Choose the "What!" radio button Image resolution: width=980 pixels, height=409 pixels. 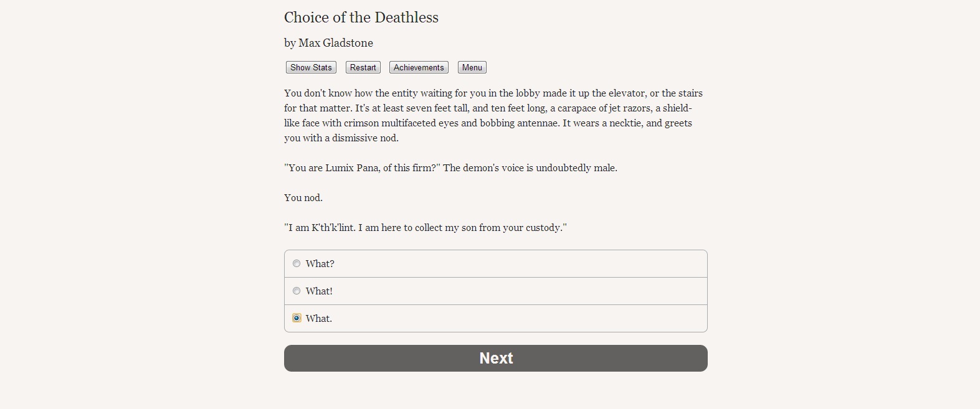(297, 291)
